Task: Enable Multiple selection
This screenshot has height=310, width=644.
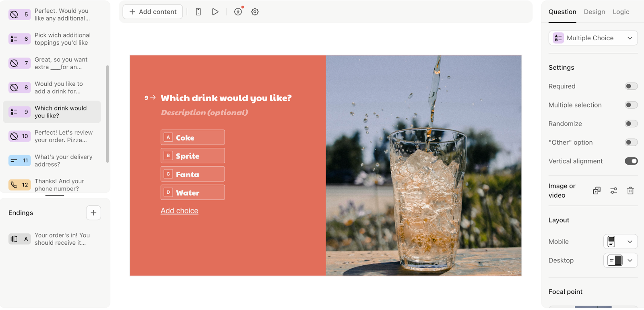Action: click(x=631, y=105)
